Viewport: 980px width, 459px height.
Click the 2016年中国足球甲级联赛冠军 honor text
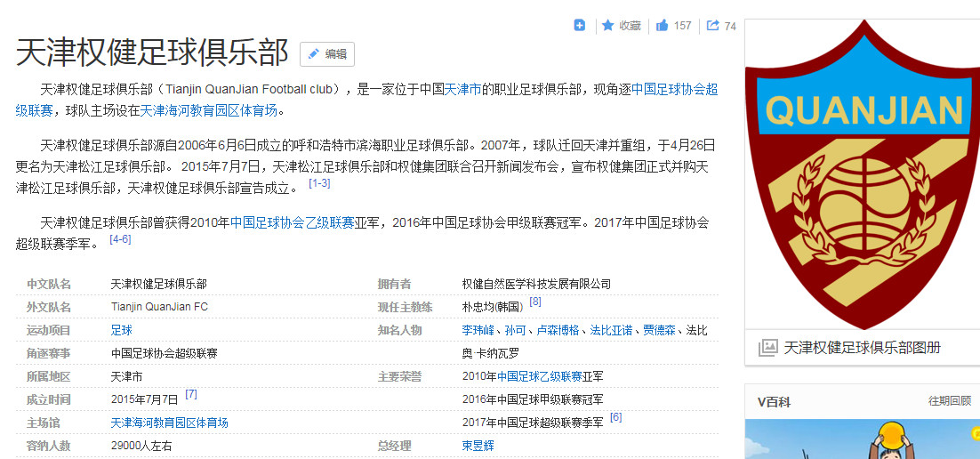(x=533, y=399)
